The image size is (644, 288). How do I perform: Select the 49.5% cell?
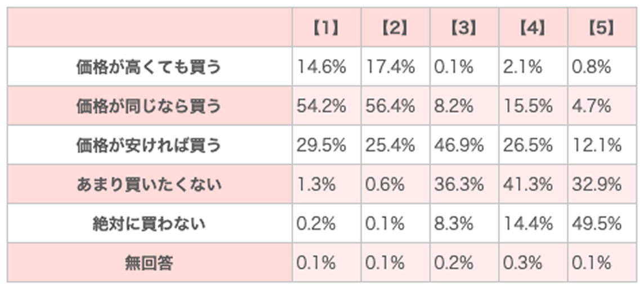pyautogui.click(x=597, y=224)
